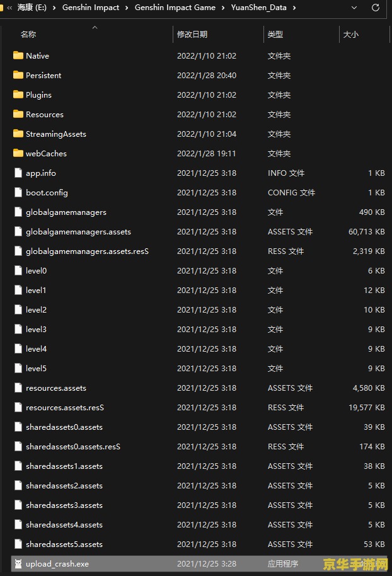
Task: Select the StreamingAssets folder icon
Action: tap(18, 134)
